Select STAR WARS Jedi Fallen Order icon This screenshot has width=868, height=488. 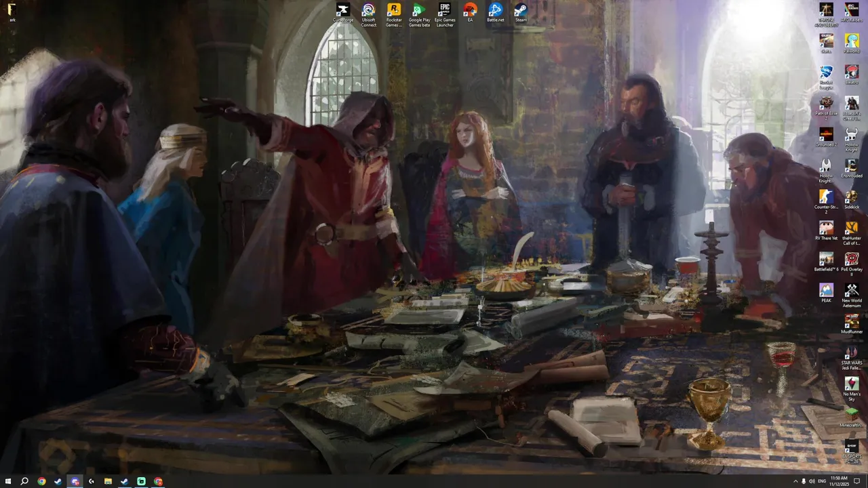pyautogui.click(x=852, y=357)
